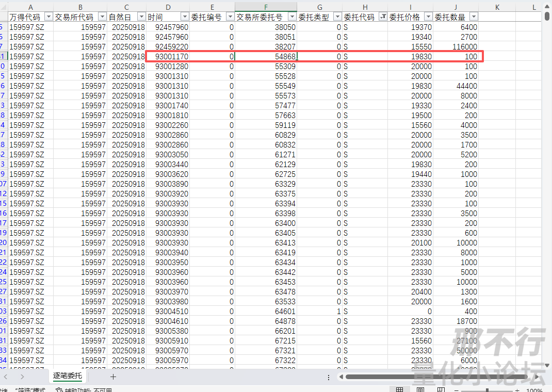Select cell with price 20100

[x=411, y=243]
